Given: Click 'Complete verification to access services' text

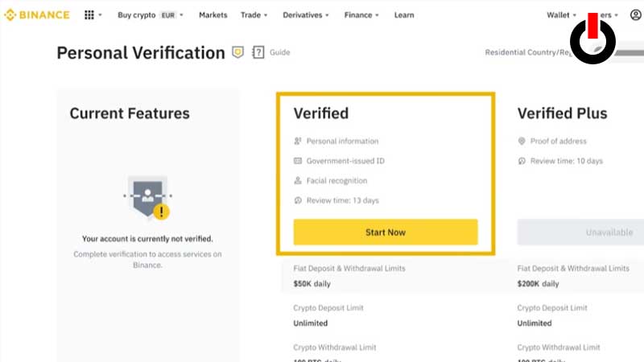Looking at the screenshot, I should pos(147,259).
